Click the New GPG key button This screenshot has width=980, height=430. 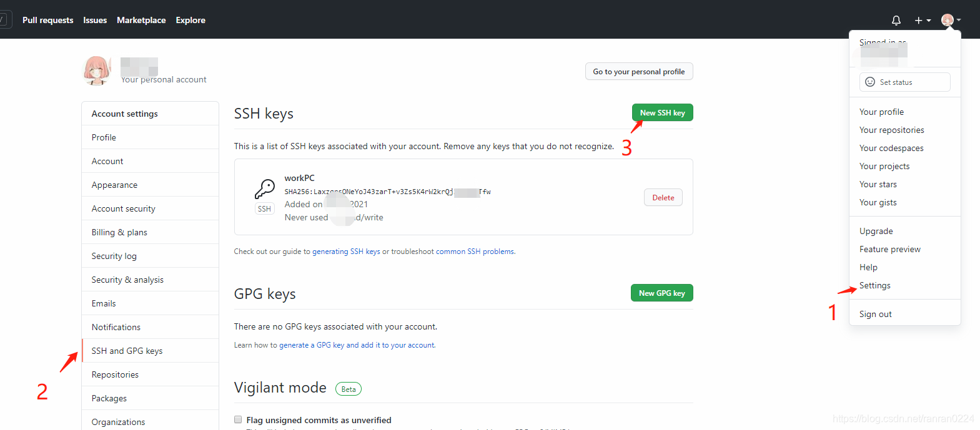pyautogui.click(x=662, y=293)
